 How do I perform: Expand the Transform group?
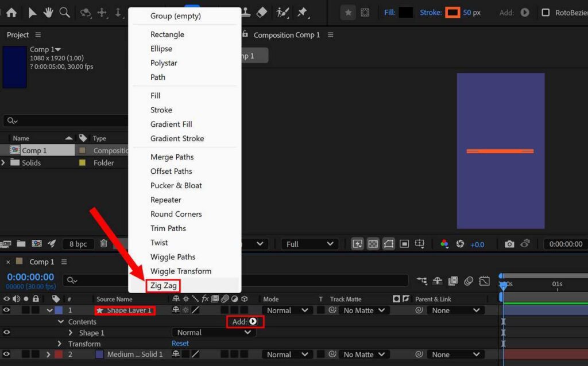click(59, 344)
